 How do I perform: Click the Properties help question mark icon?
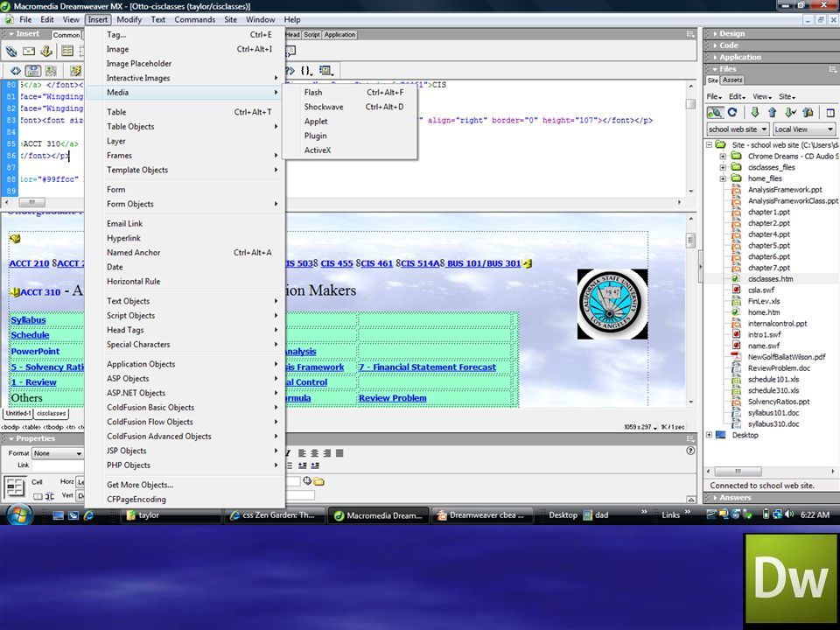click(690, 451)
